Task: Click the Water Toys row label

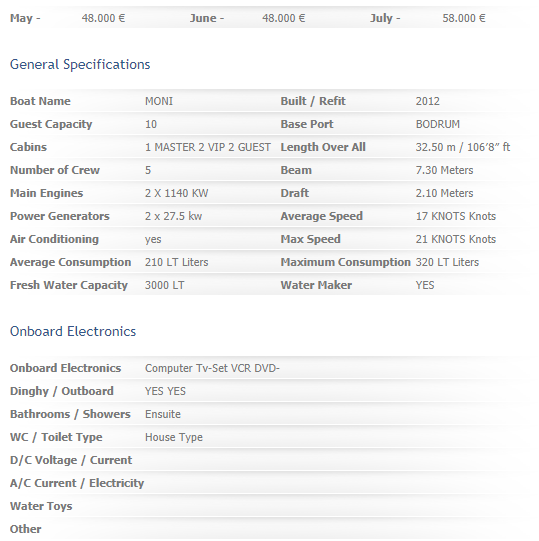Action: coord(41,506)
